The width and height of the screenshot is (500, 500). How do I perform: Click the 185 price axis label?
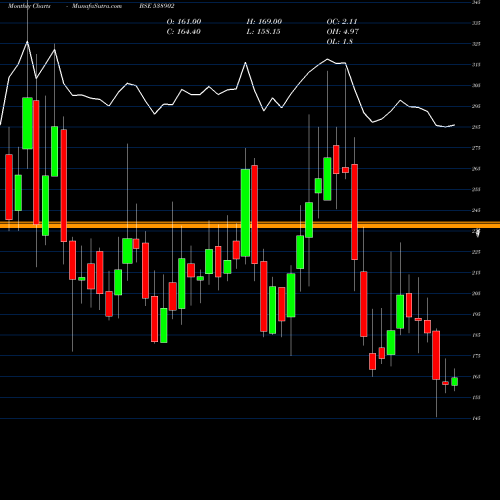pos(476,335)
